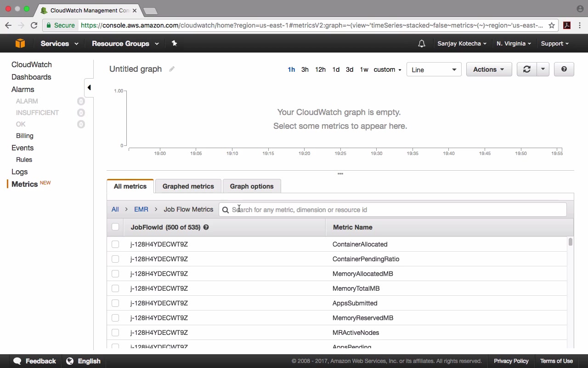Check the AppsSubmitted metric row

point(115,303)
